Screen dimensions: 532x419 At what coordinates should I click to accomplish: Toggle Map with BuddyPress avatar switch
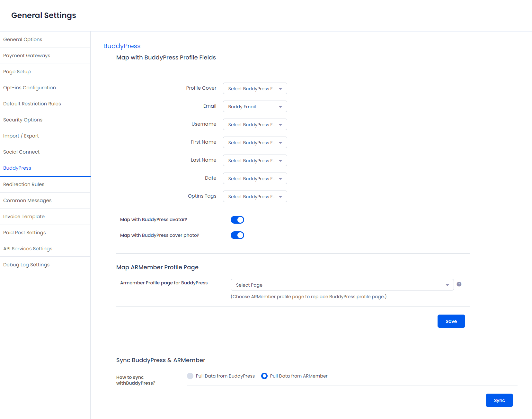237,220
